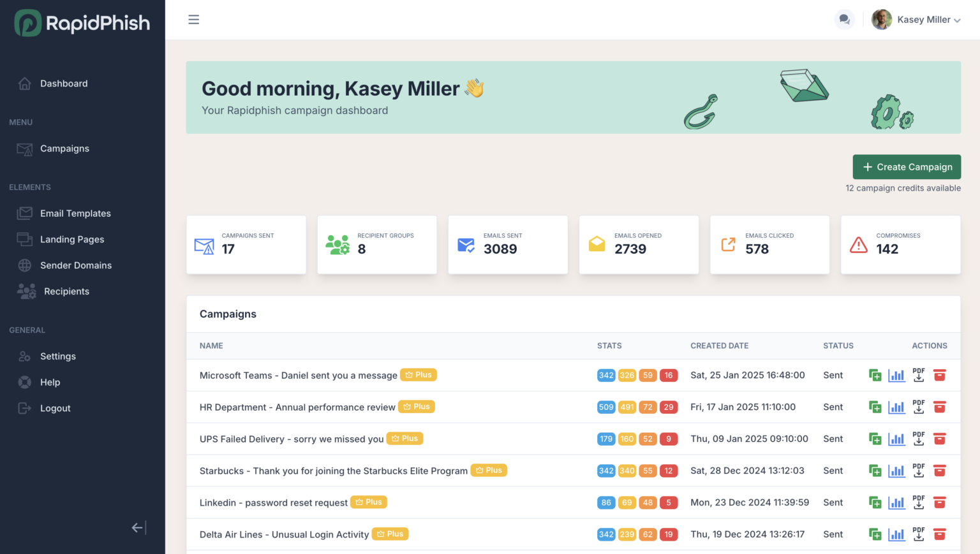This screenshot has width=980, height=554.
Task: Open the Kasey Miller account dropdown
Action: pos(929,20)
